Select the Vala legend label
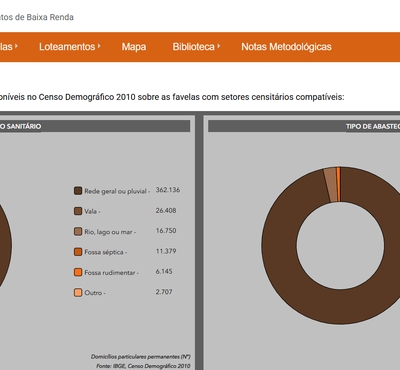The width and height of the screenshot is (400, 370). [92, 211]
